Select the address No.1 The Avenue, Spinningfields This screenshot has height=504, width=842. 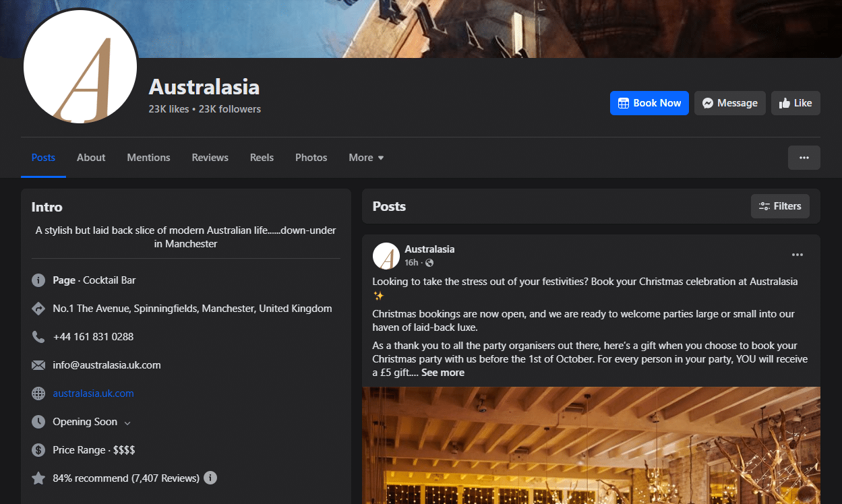(193, 309)
